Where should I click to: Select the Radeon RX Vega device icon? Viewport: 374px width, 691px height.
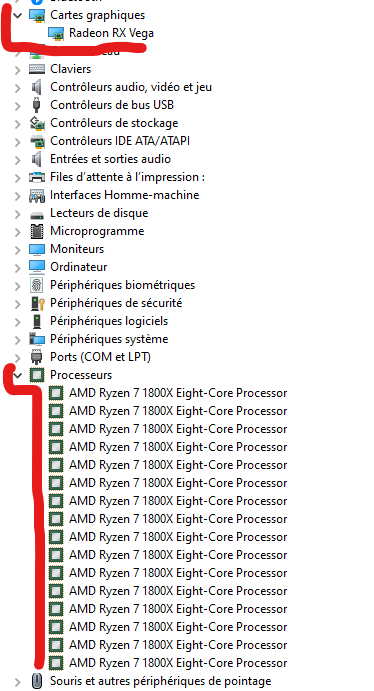tap(56, 33)
